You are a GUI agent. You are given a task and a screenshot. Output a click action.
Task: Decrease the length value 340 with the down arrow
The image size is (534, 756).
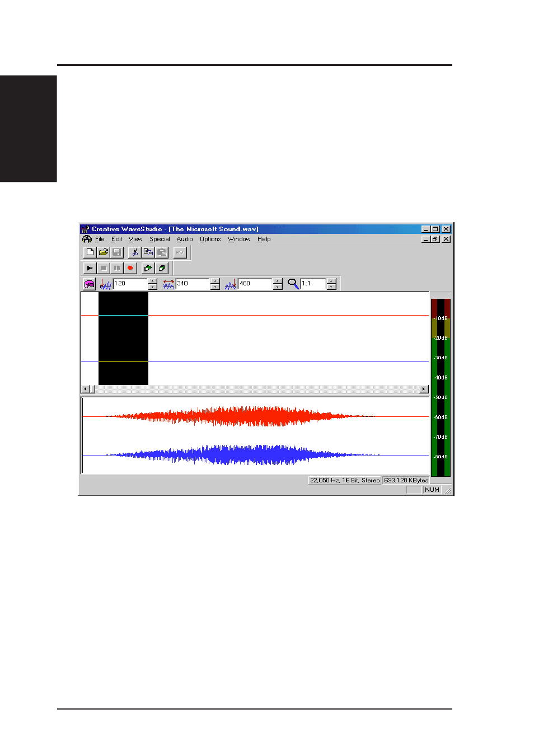(216, 287)
